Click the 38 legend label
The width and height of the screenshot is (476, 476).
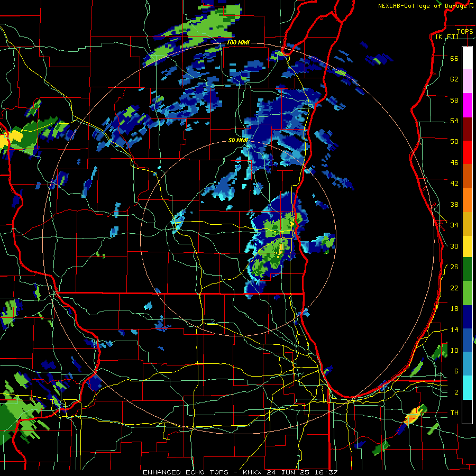(x=454, y=205)
